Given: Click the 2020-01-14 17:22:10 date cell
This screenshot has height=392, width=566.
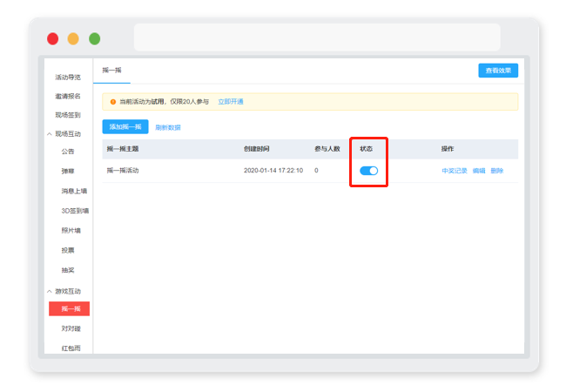Looking at the screenshot, I should coord(273,171).
